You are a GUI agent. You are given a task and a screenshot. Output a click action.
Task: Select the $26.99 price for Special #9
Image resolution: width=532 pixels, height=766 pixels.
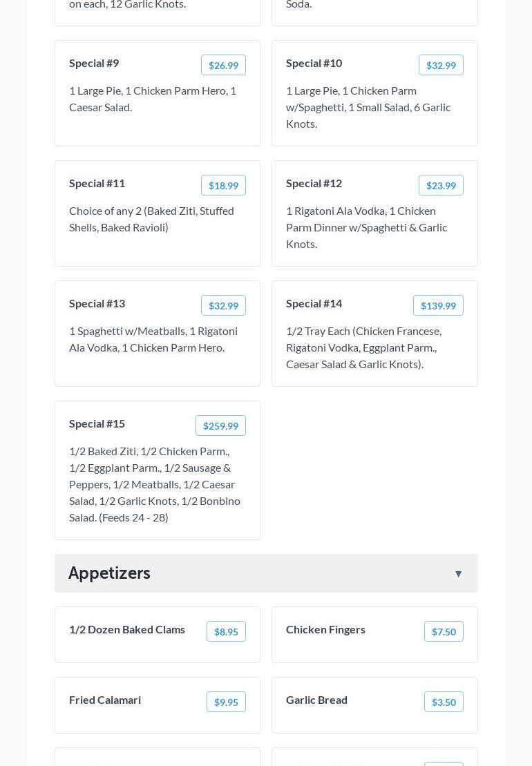(223, 66)
